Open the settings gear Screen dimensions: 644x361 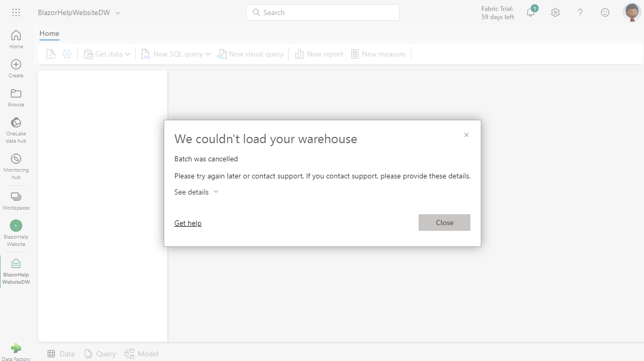[x=555, y=12]
